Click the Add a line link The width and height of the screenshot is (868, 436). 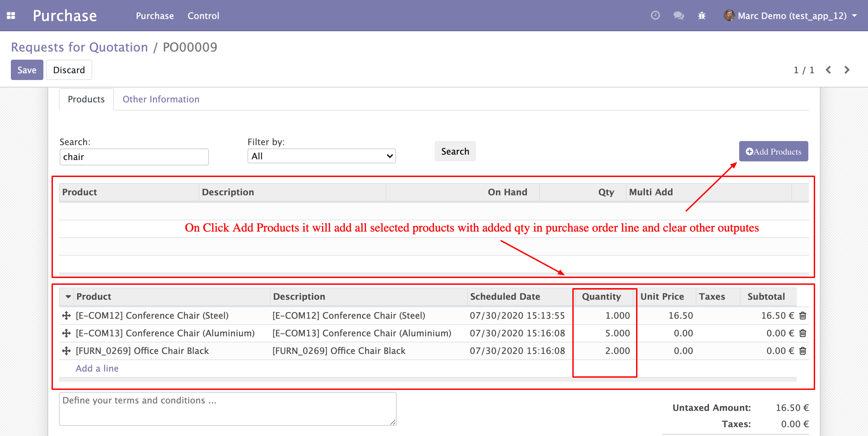point(97,369)
